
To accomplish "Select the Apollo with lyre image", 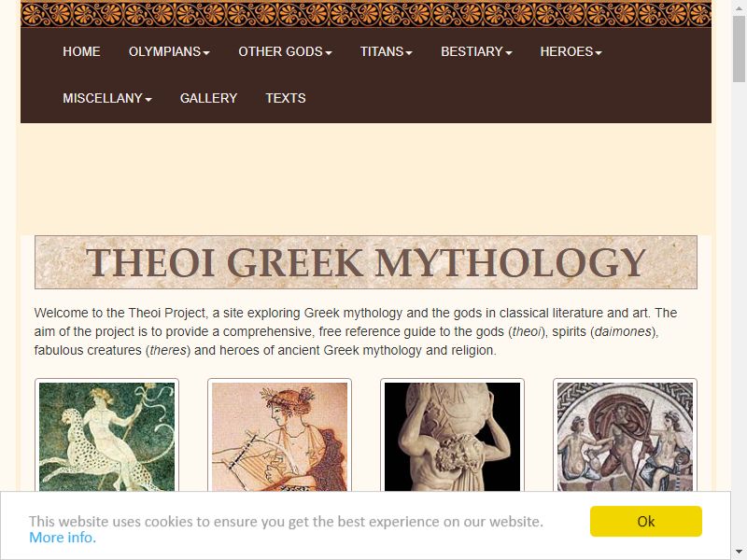I will 279,436.
